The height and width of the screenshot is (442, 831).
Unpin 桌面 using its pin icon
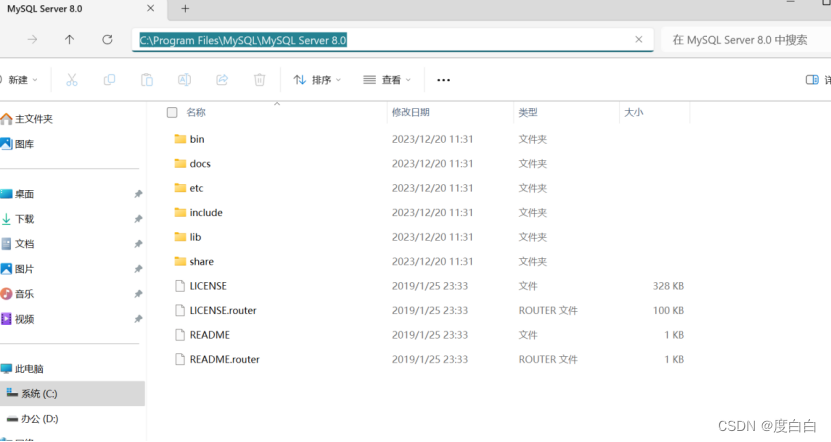(x=138, y=194)
